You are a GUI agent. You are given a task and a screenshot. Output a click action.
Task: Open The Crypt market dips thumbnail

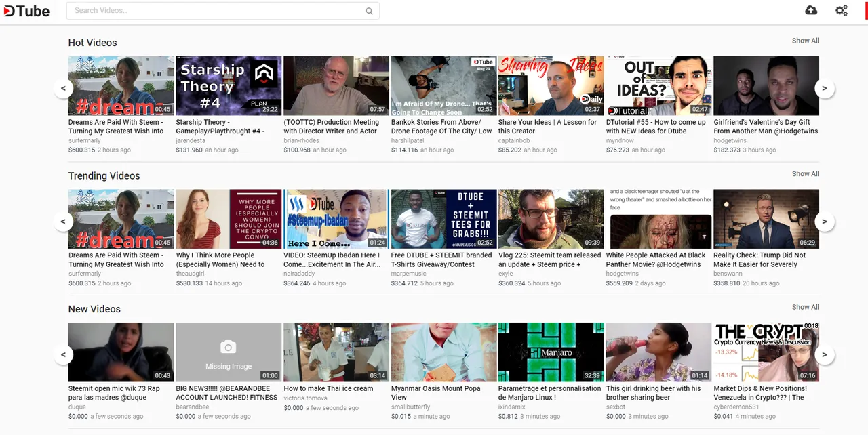(766, 352)
